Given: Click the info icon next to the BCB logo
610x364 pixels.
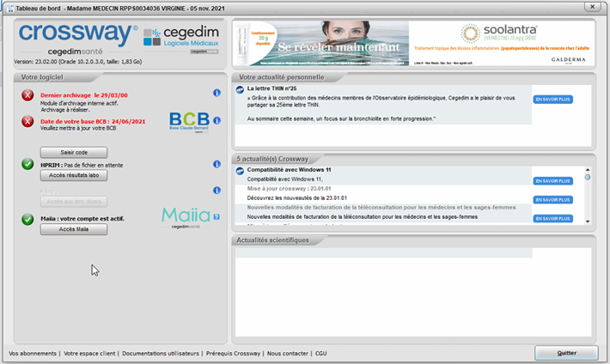Looking at the screenshot, I should [217, 120].
